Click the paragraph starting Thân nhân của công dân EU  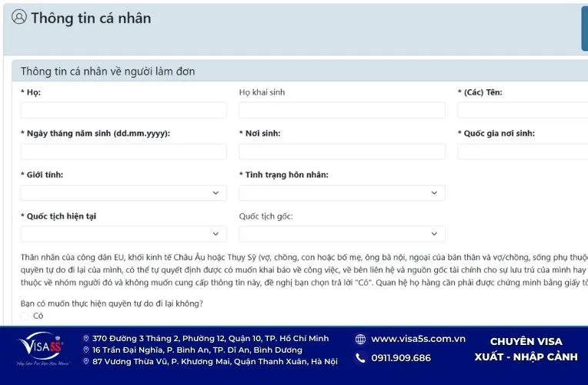pyautogui.click(x=304, y=269)
